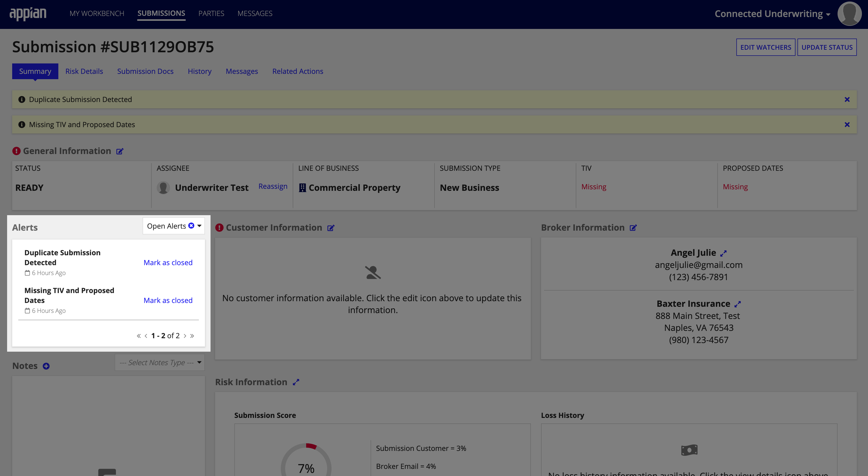Switch to the Messages record tab

[x=241, y=72]
